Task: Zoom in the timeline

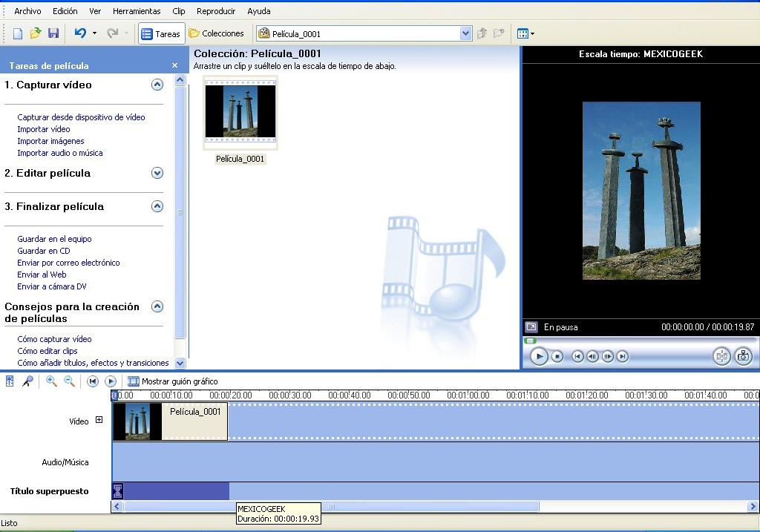Action: (51, 381)
